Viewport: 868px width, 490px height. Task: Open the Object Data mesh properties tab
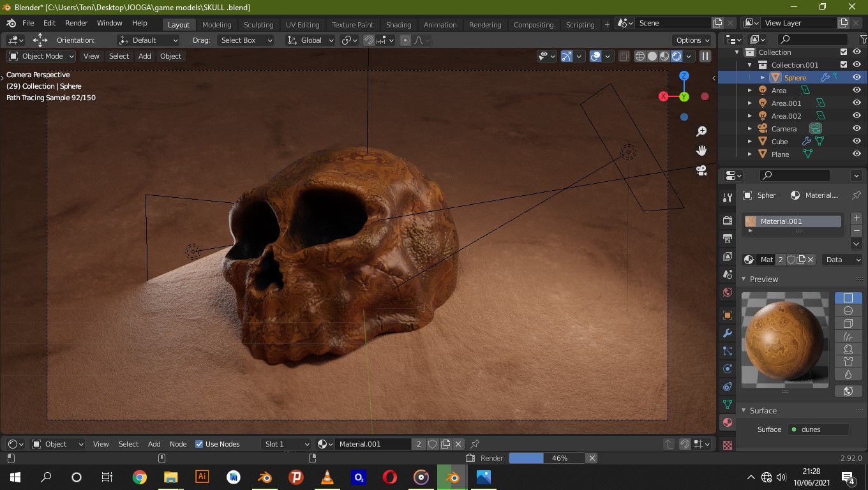pos(727,405)
